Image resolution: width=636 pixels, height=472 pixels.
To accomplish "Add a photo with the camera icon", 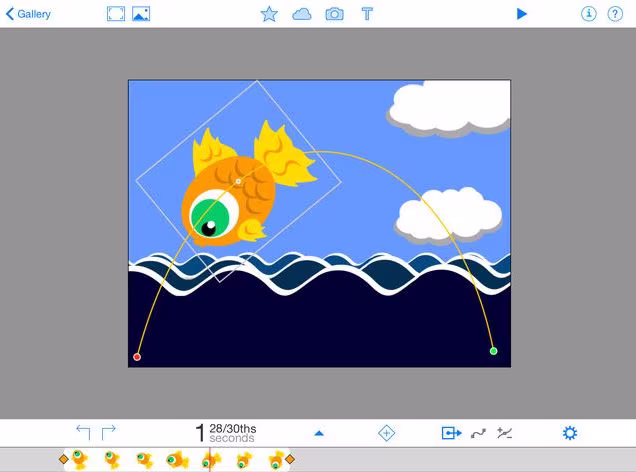I will 335,14.
